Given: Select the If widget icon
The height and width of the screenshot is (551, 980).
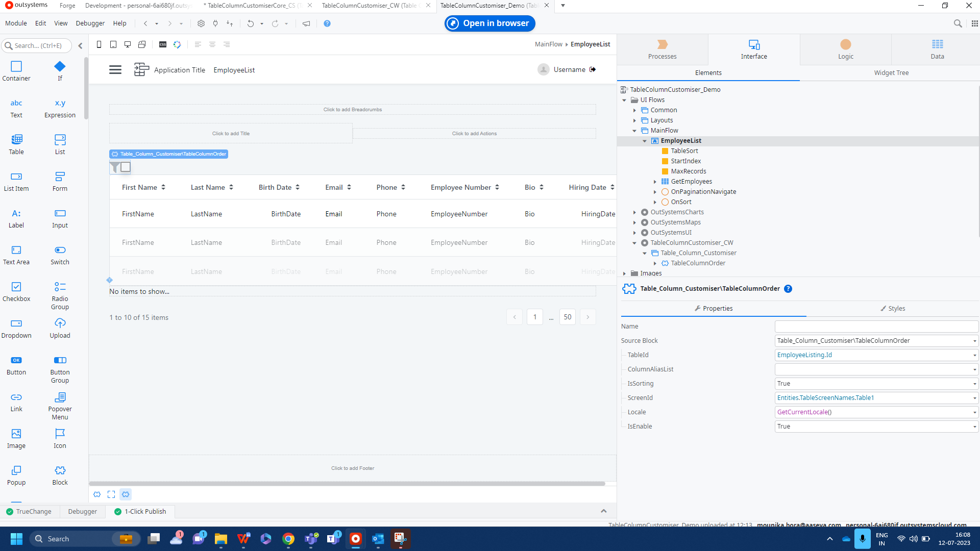Looking at the screenshot, I should pos(60,66).
